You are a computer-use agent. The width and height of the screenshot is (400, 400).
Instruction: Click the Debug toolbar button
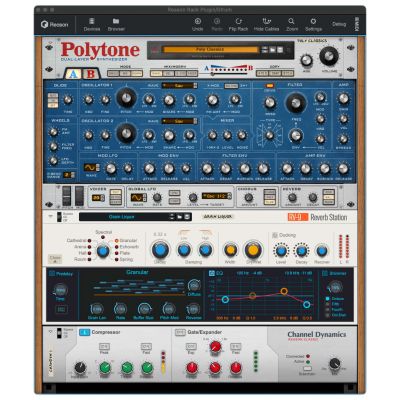[x=339, y=24]
